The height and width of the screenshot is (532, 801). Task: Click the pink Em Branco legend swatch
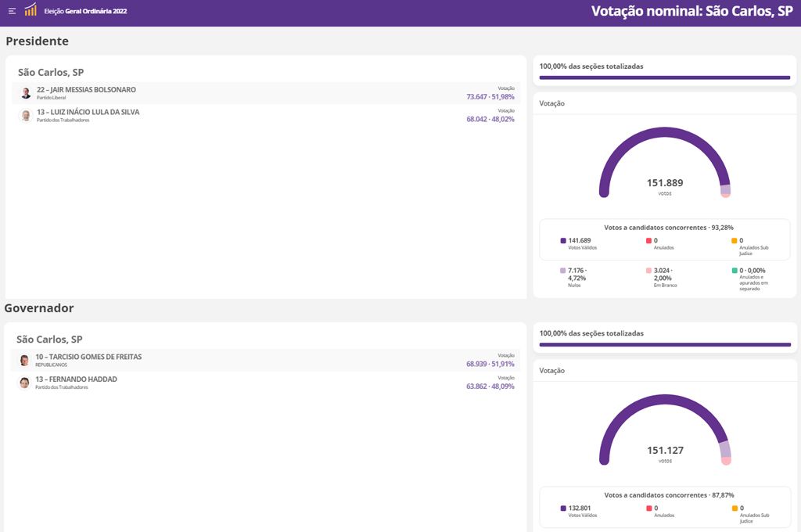tap(648, 271)
